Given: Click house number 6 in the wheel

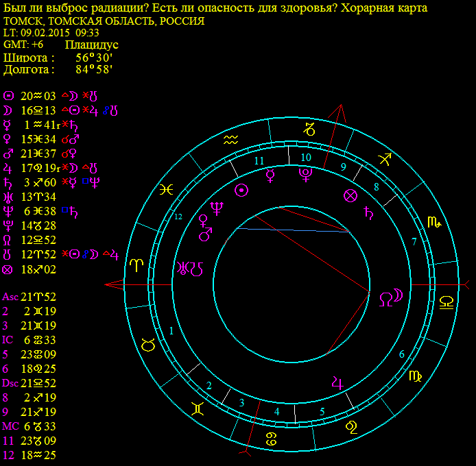Looking at the screenshot, I should point(402,354).
